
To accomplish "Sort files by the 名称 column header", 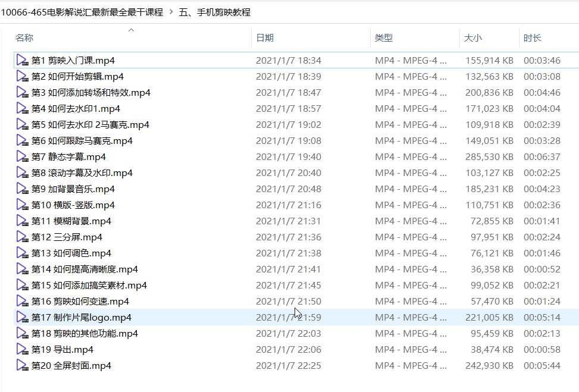I will coord(24,37).
